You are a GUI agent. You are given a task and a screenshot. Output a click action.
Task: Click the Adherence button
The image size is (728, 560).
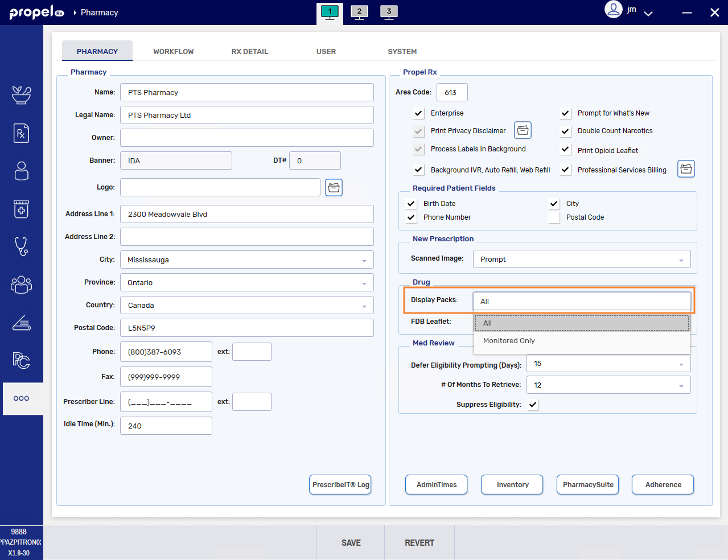pos(663,485)
